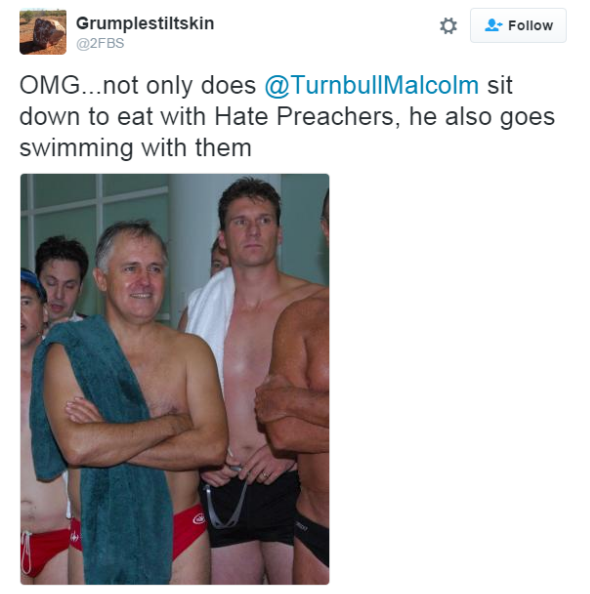Screen dimensions: 590x594
Task: Click the word Follow on the button
Action: [531, 26]
